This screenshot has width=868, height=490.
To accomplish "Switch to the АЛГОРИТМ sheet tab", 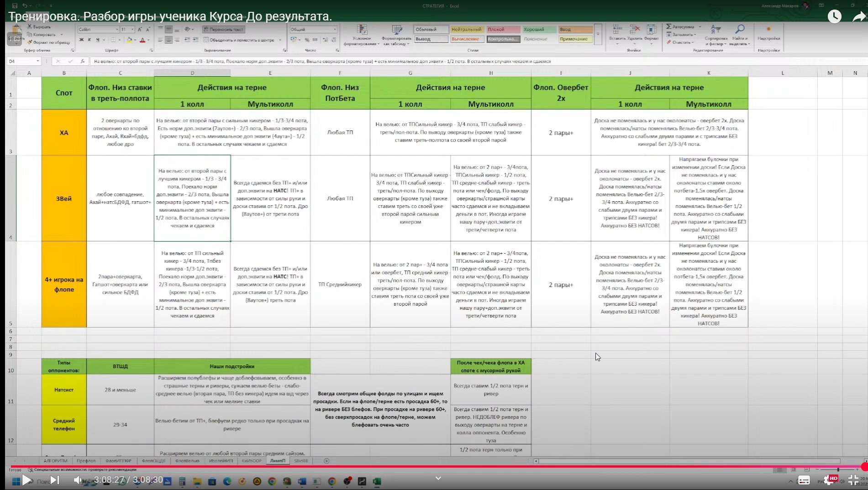I will pyautogui.click(x=56, y=461).
